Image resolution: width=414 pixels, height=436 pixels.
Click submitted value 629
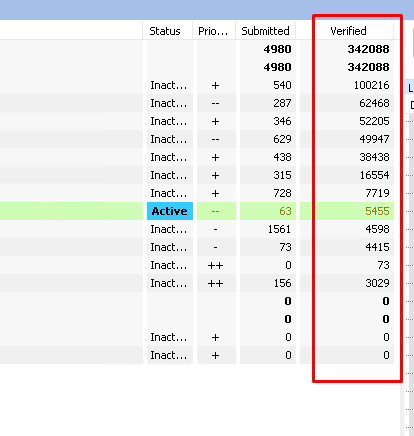(282, 139)
